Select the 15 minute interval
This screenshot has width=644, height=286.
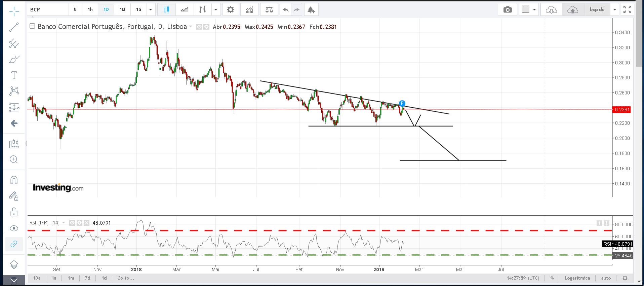coord(138,10)
